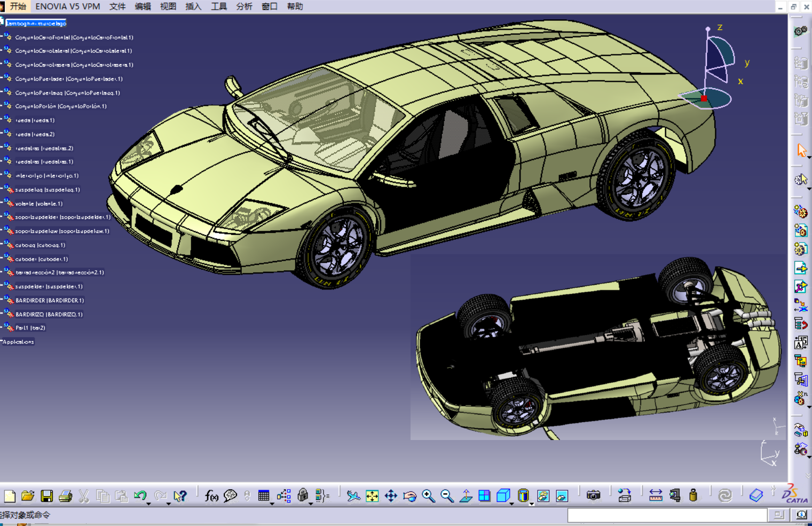Image resolution: width=812 pixels, height=526 pixels.
Task: Click the Measure Inertia weight icon
Action: [693, 496]
